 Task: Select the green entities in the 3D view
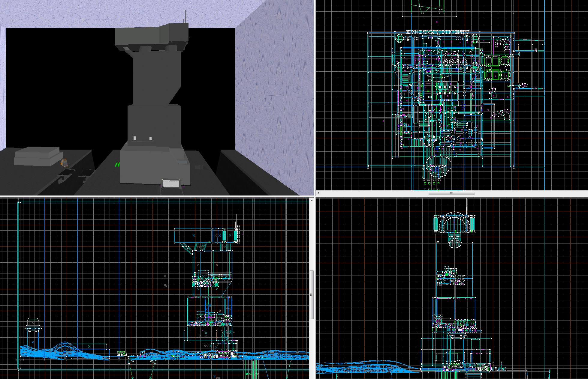[118, 164]
